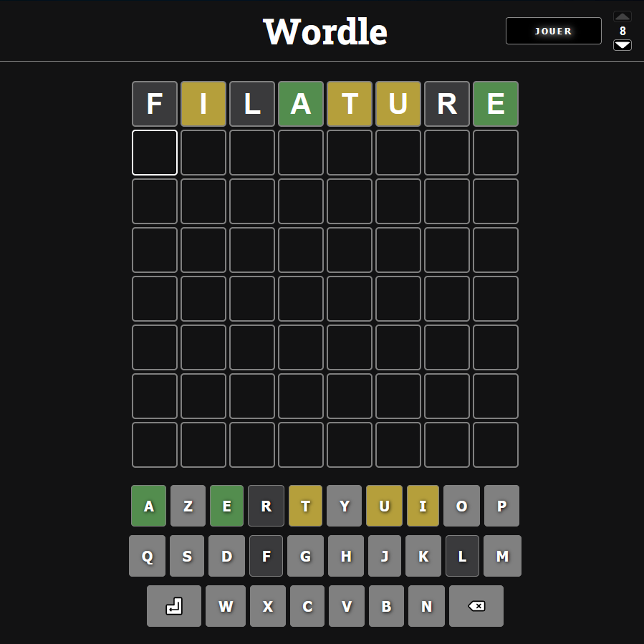Tap the J key on the keyboard

tap(385, 556)
